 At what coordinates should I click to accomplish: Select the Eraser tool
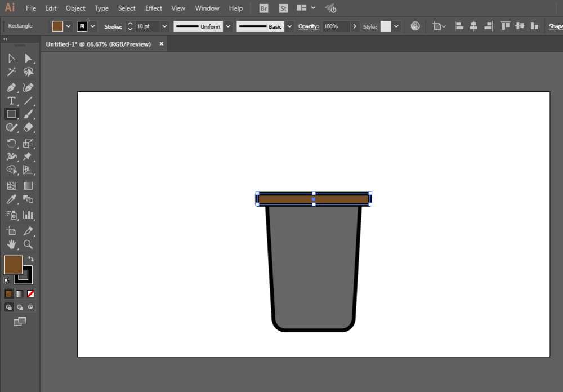coord(28,128)
